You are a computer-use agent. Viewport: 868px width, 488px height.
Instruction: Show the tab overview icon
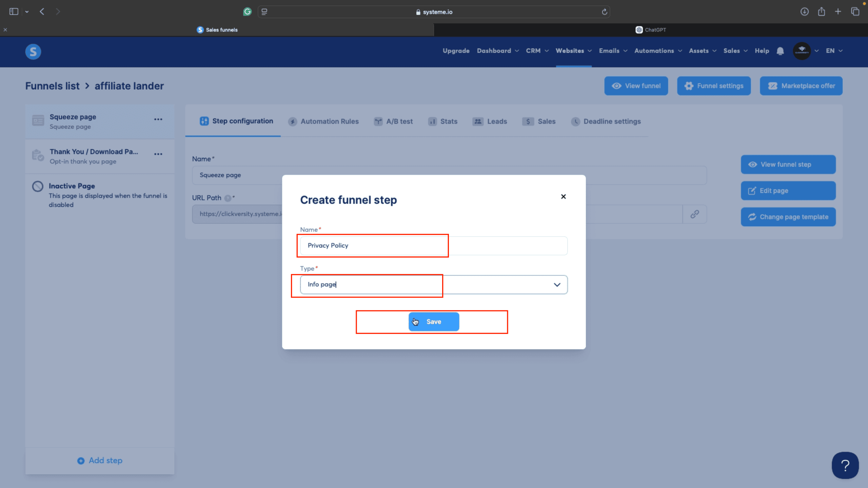(855, 12)
